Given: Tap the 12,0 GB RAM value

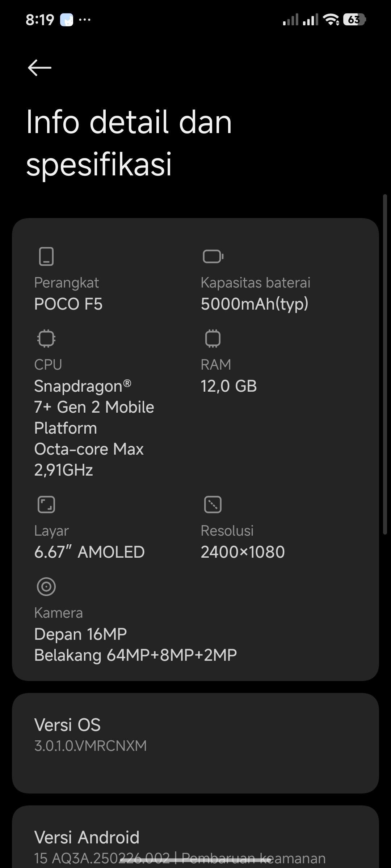Looking at the screenshot, I should click(229, 386).
